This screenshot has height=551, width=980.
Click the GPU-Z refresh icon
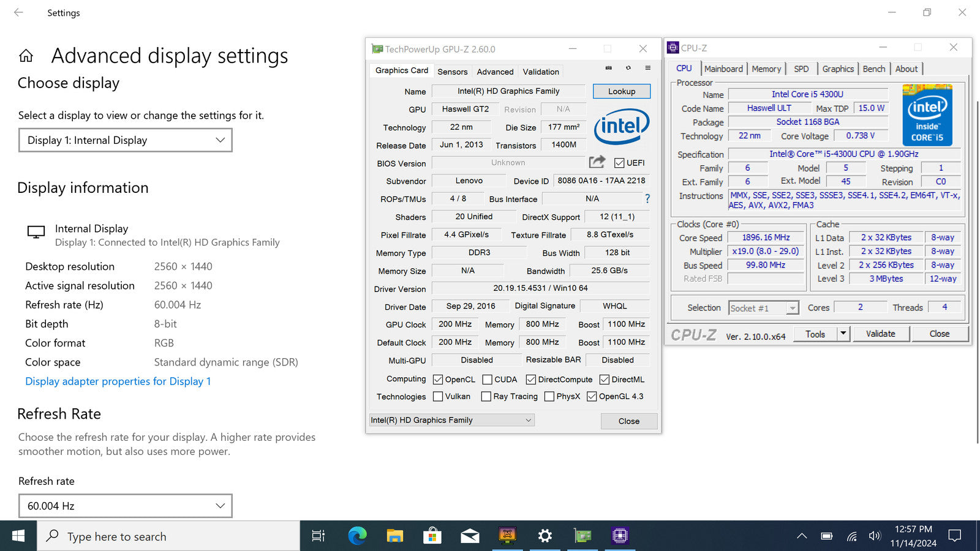click(628, 68)
